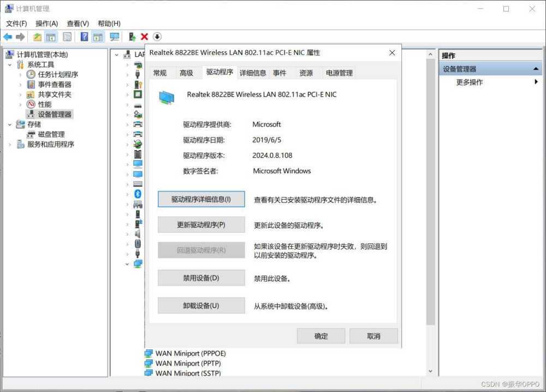Image resolution: width=546 pixels, height=392 pixels.
Task: Click the update driver toolbar icon
Action: click(x=132, y=37)
